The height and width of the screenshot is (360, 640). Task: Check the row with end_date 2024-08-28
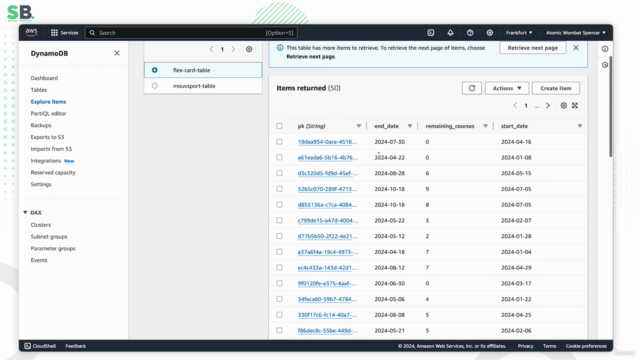coord(279,173)
